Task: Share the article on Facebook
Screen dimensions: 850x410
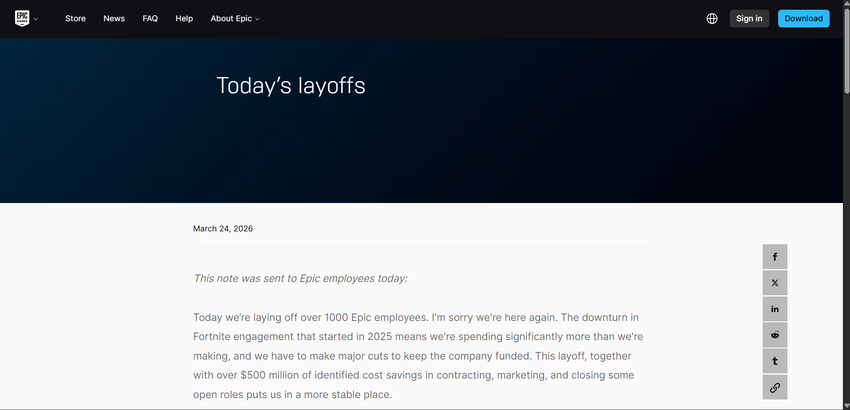Action: pos(775,257)
